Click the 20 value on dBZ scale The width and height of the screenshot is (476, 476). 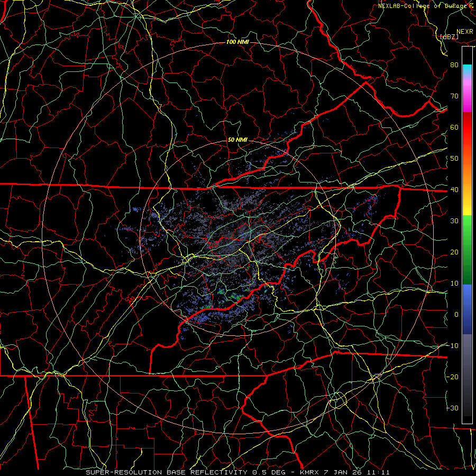tap(454, 252)
